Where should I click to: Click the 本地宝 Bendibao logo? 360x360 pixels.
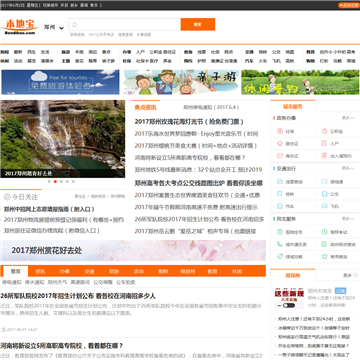[20, 27]
